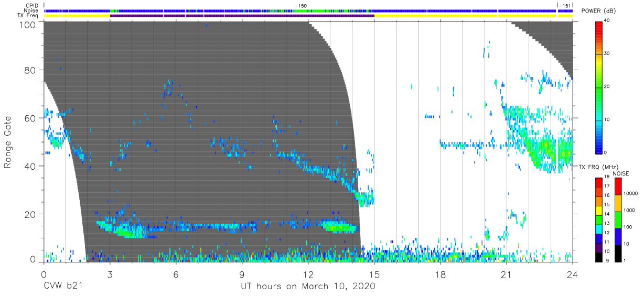Click the '60' range gate tick label
Image resolution: width=644 pixels, height=297 pixels.
coord(30,118)
